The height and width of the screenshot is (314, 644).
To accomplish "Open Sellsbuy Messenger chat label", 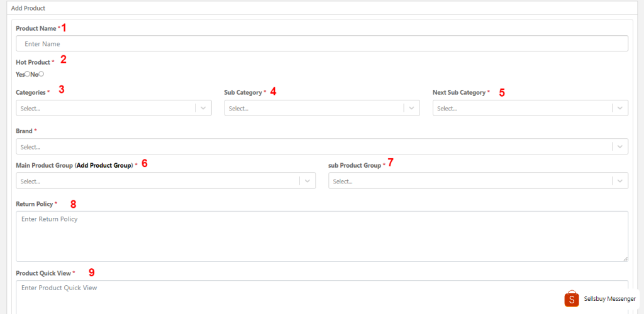I will [x=609, y=299].
